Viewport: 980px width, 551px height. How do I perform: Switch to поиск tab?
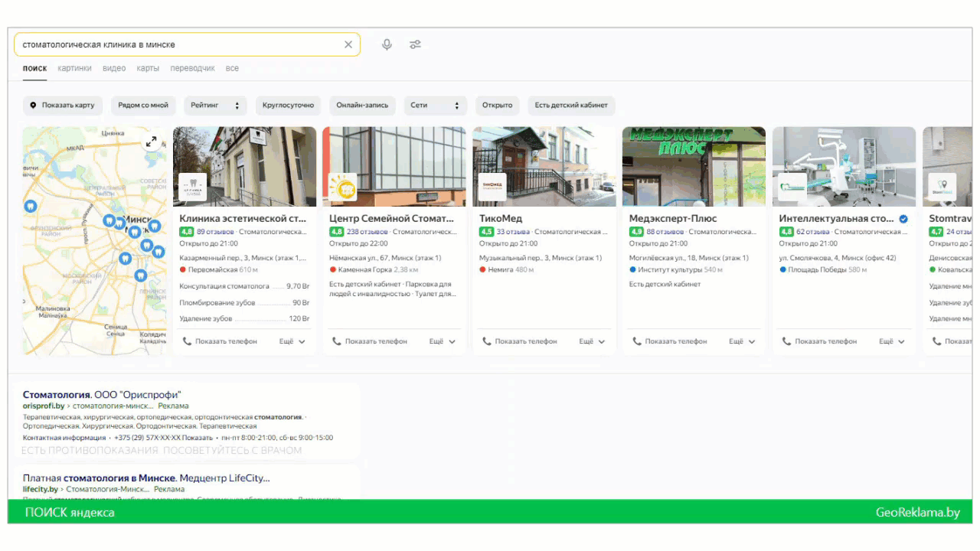click(34, 68)
